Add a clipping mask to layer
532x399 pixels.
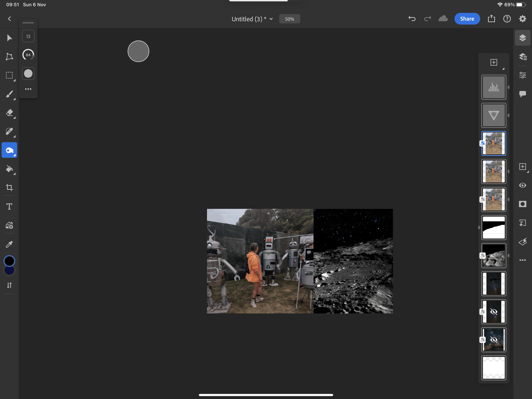pyautogui.click(x=523, y=223)
